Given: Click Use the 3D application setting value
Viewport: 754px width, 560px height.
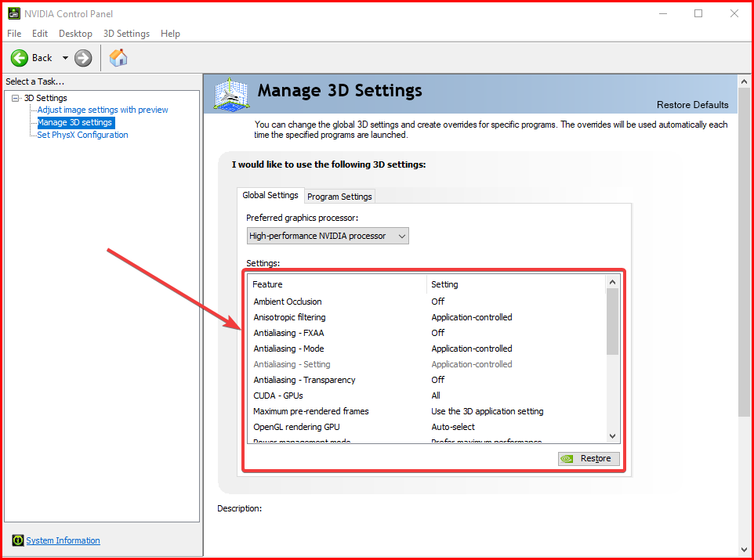Looking at the screenshot, I should 487,411.
